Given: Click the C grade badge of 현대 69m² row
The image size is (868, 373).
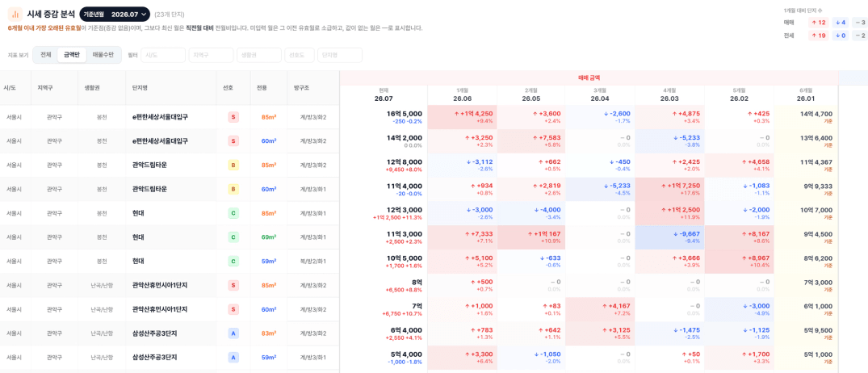Looking at the screenshot, I should [233, 237].
